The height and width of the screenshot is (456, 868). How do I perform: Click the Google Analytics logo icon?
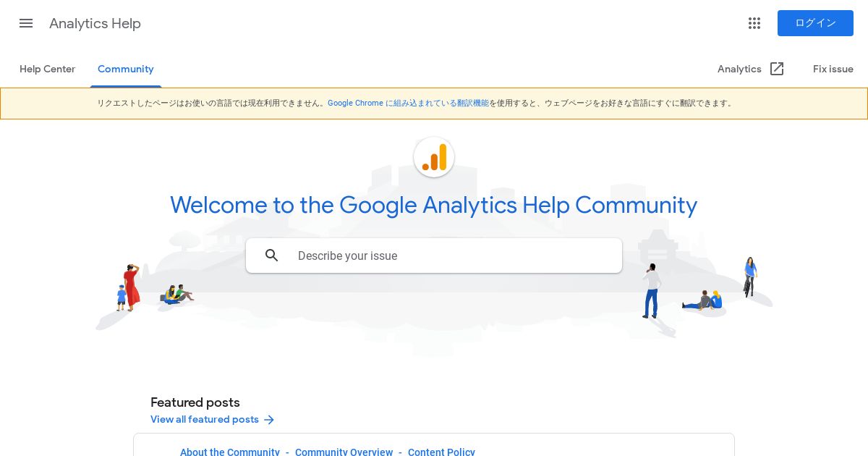(434, 157)
